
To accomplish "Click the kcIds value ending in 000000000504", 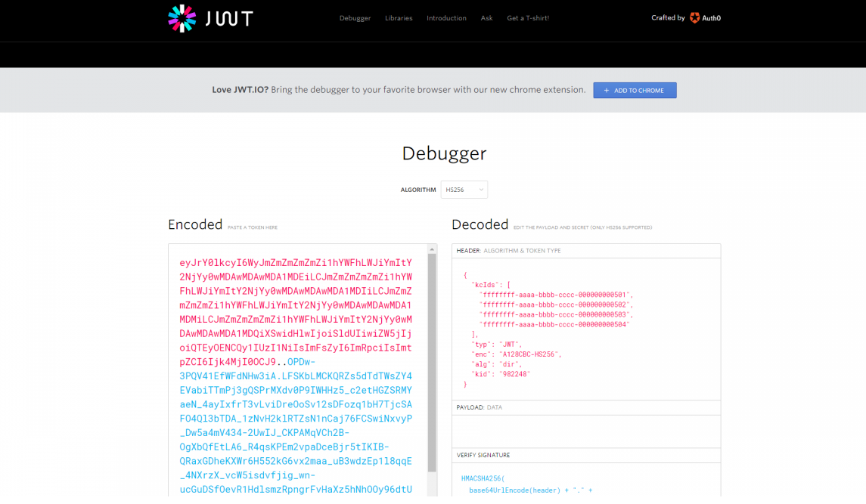I will click(554, 325).
